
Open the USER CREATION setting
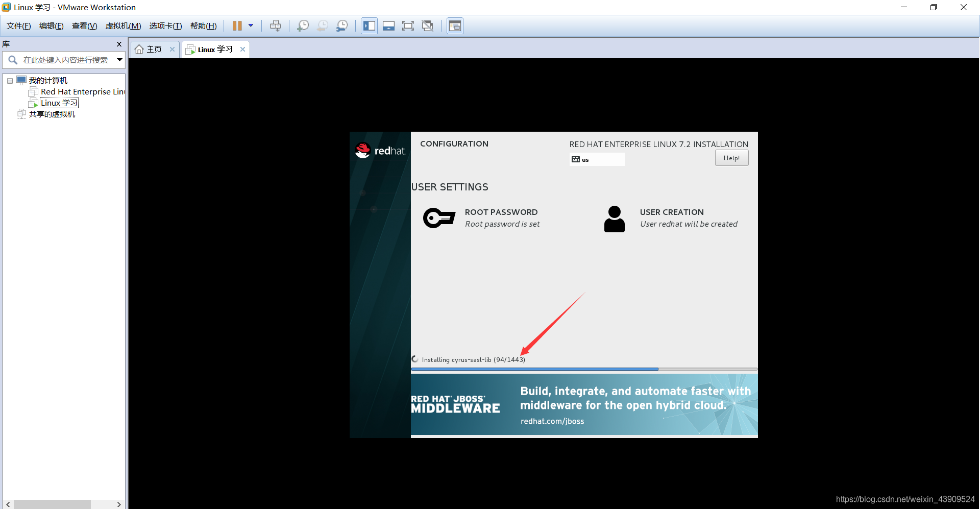point(689,218)
